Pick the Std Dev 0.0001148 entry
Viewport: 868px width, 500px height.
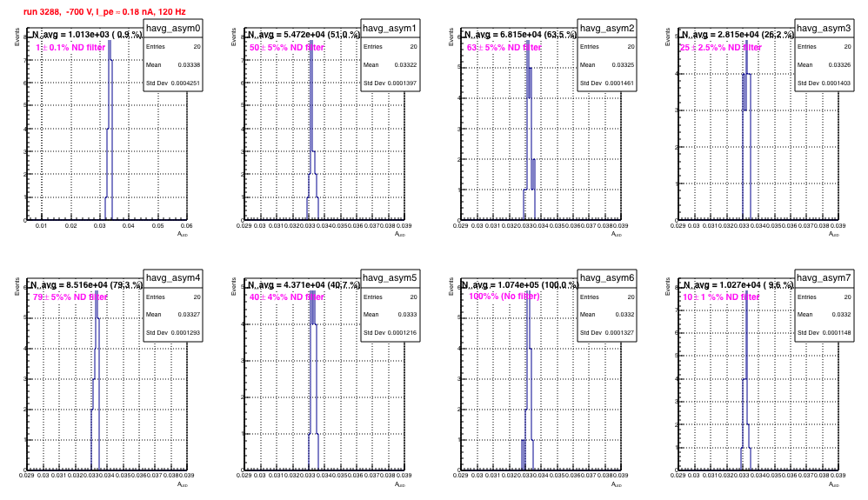[x=824, y=333]
